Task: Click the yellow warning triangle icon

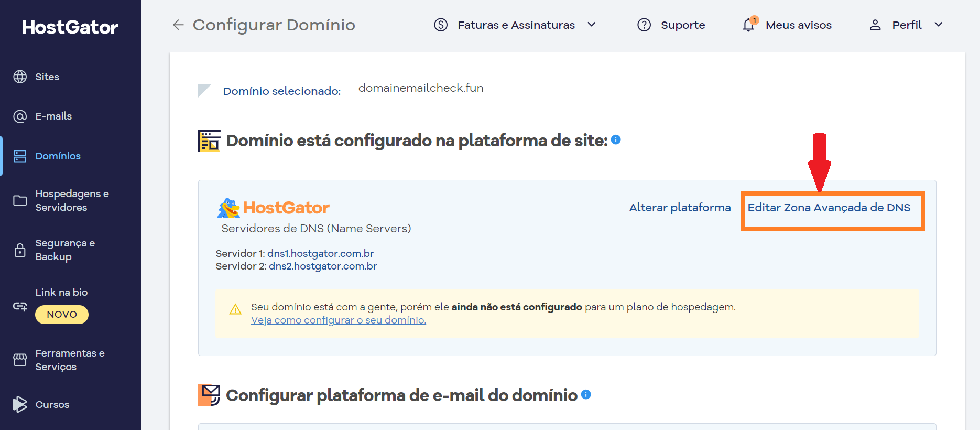Action: click(x=235, y=309)
